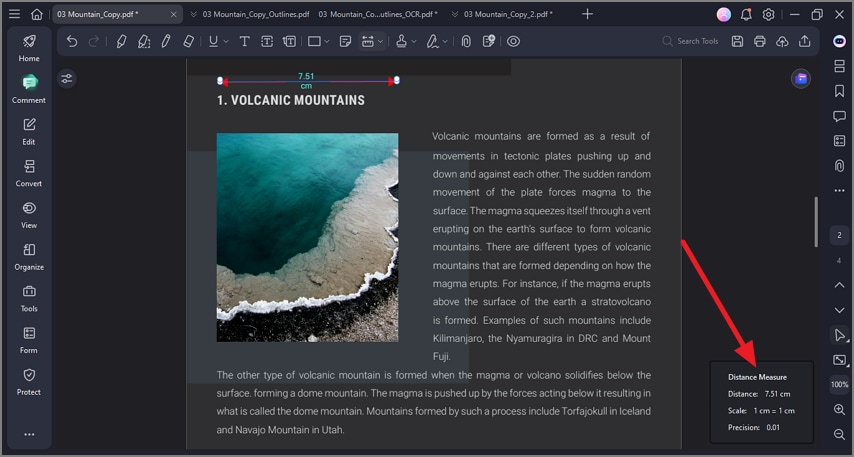Select the Eraser tool
This screenshot has height=457, width=854.
pyautogui.click(x=188, y=41)
